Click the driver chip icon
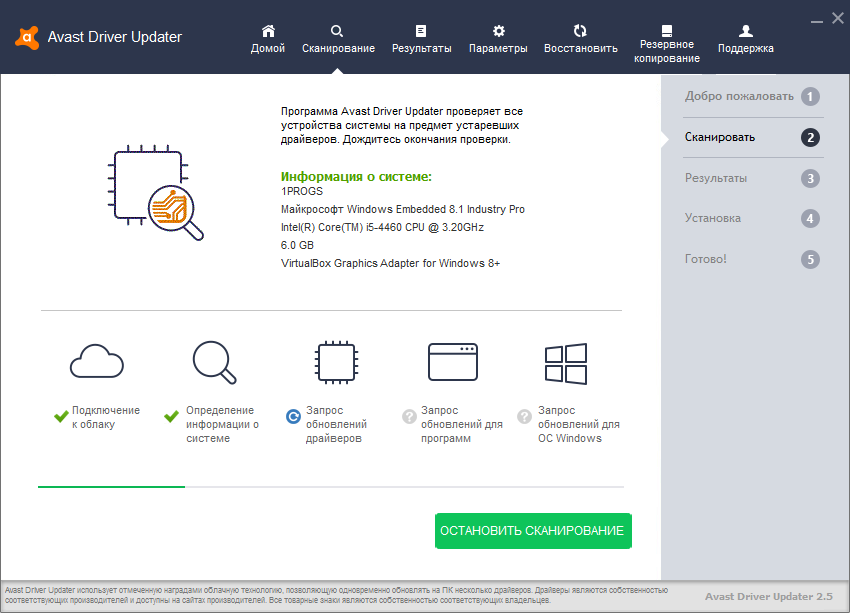 (336, 362)
